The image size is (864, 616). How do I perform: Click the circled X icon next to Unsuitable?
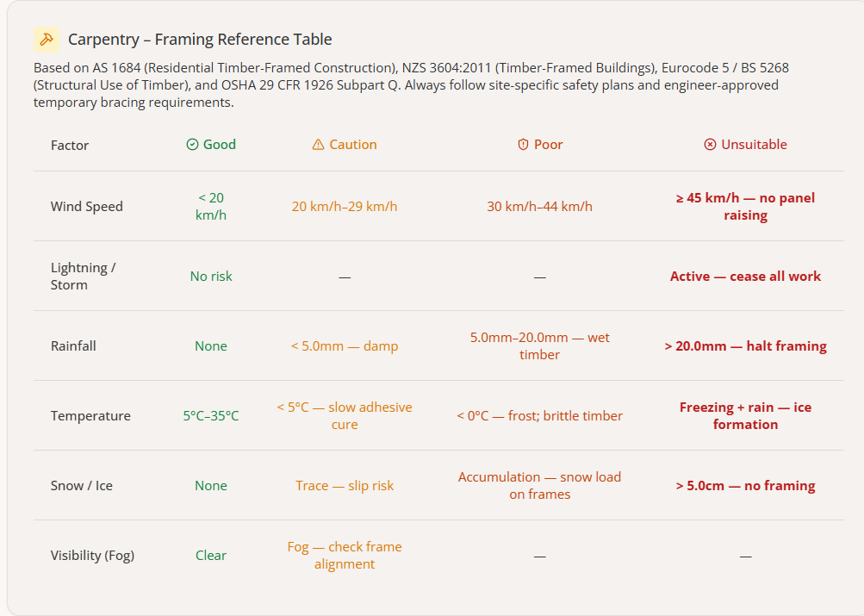tap(710, 145)
